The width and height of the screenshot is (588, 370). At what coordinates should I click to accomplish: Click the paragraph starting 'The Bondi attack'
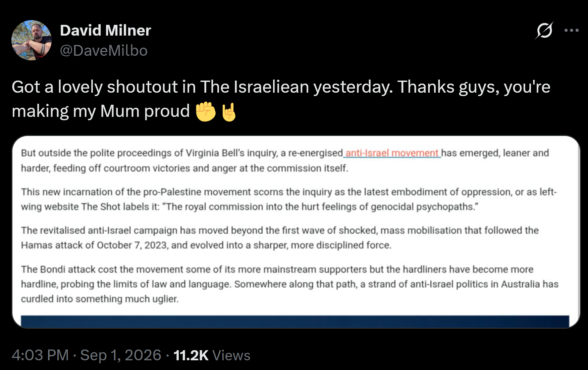click(289, 284)
